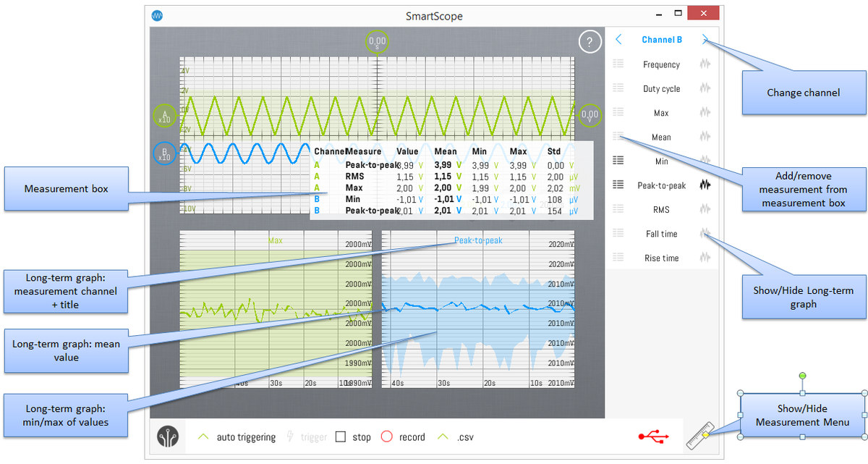The image size is (868, 464).
Task: Click the red USB connection icon
Action: 653,436
